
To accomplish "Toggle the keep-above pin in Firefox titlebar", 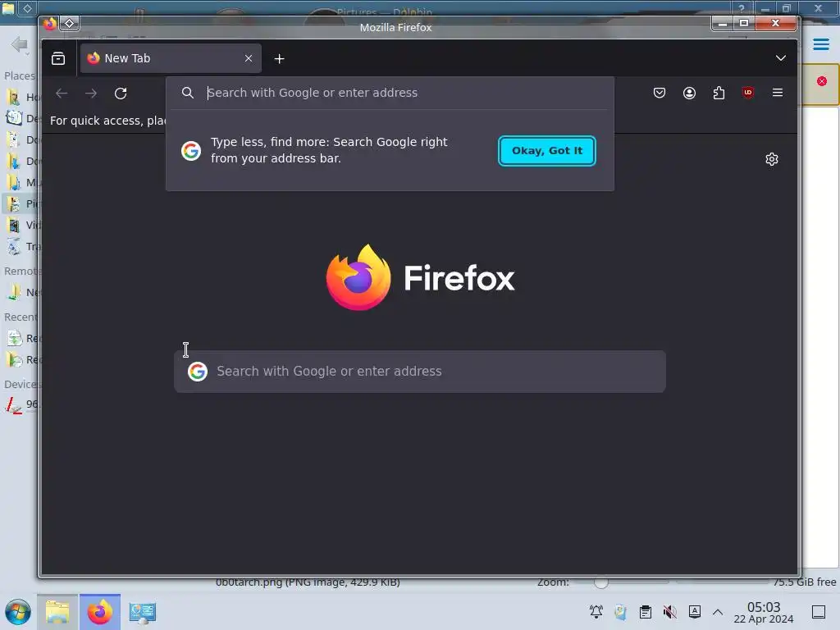I will click(69, 24).
